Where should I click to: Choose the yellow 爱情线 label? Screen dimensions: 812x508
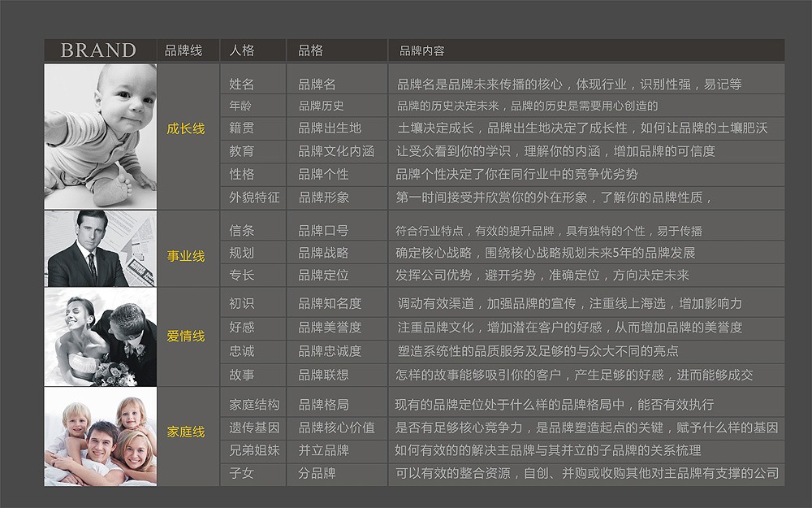point(186,336)
